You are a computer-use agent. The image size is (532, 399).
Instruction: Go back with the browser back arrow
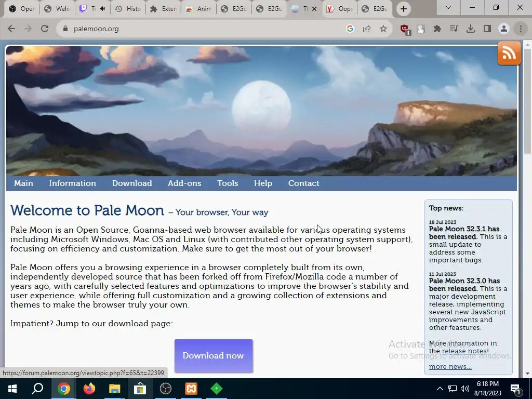[x=11, y=29]
